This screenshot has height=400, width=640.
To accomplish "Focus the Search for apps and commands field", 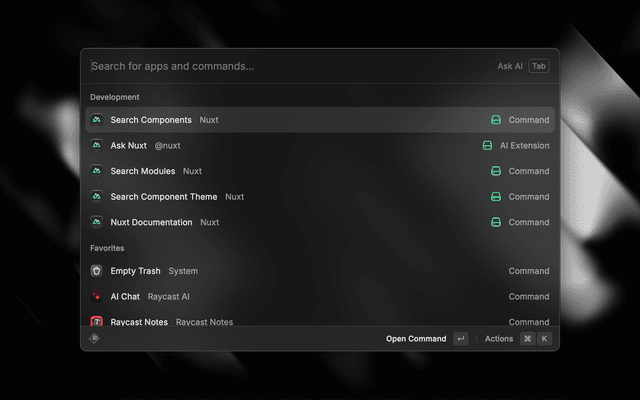I will coord(280,67).
